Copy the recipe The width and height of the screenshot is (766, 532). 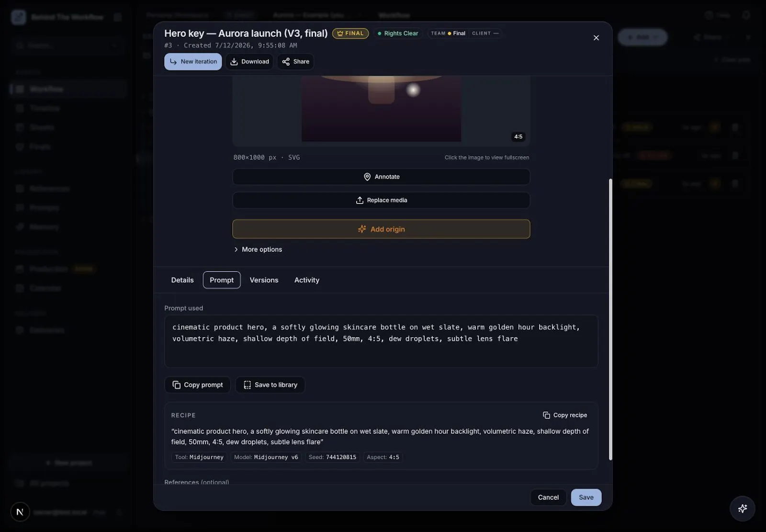pos(565,415)
